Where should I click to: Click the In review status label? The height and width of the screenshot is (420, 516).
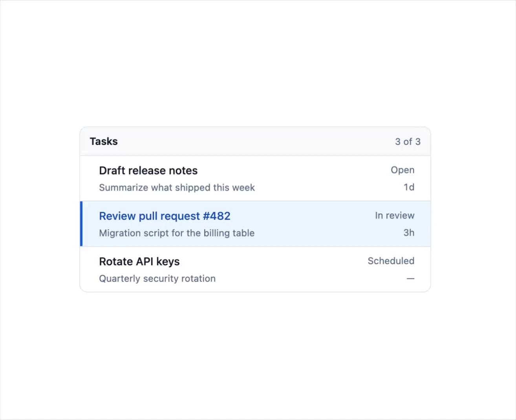coord(395,215)
